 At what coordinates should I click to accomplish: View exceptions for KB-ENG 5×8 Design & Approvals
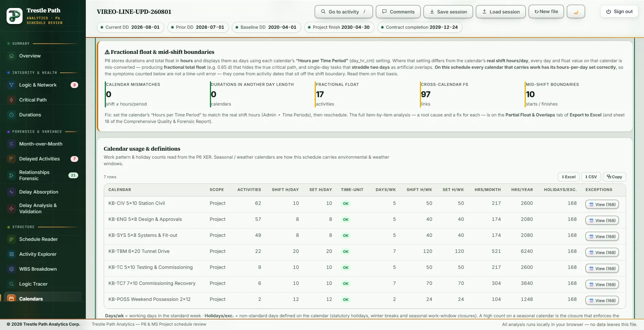pyautogui.click(x=602, y=220)
